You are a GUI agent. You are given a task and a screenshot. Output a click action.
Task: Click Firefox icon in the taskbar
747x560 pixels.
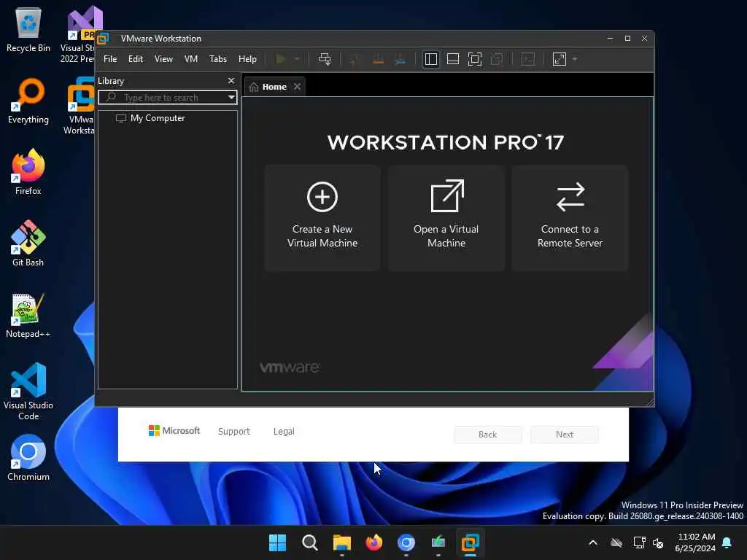374,542
